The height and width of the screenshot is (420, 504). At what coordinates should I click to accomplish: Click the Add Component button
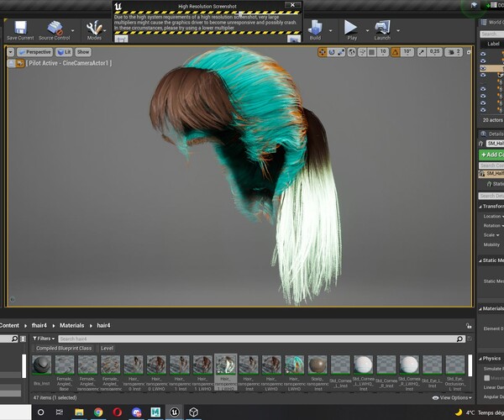point(491,155)
